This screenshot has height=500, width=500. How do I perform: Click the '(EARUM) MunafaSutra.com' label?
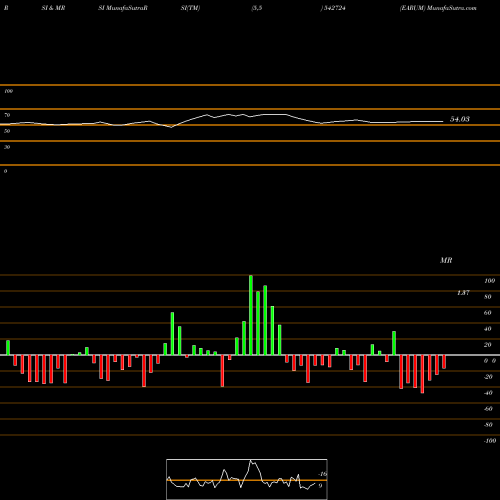[438, 8]
